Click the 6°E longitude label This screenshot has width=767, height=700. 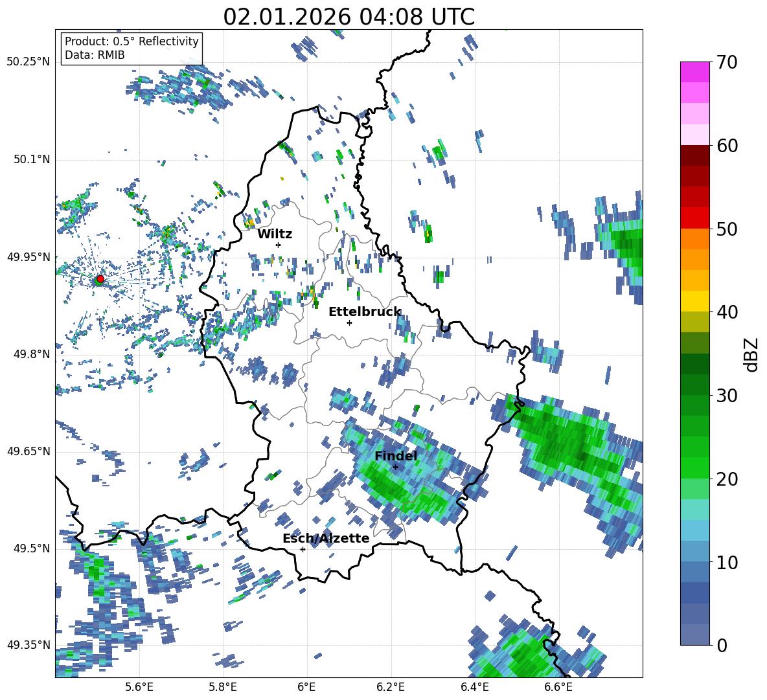coord(306,687)
